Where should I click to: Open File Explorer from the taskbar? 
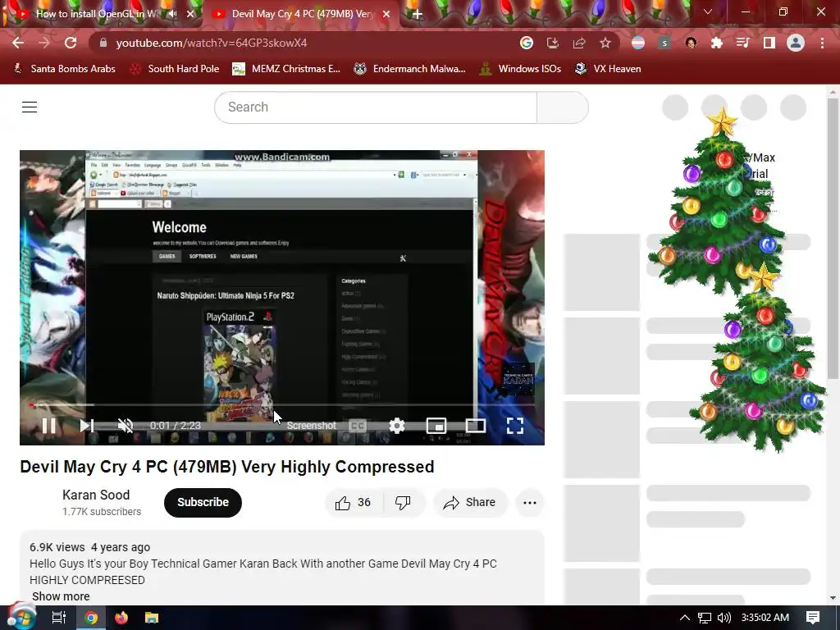tap(152, 618)
